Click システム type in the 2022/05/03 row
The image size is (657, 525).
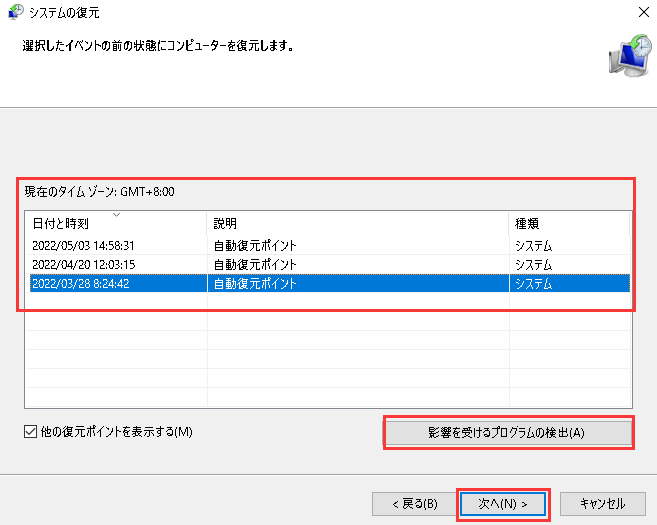(x=533, y=246)
